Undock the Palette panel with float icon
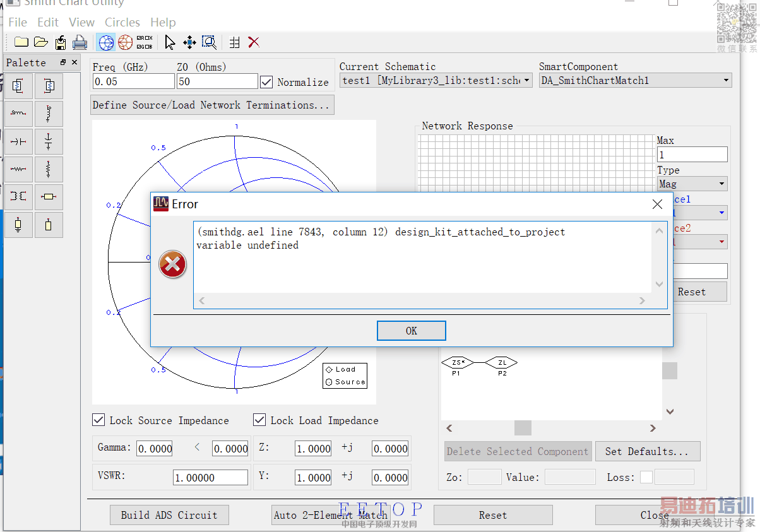 [63, 62]
